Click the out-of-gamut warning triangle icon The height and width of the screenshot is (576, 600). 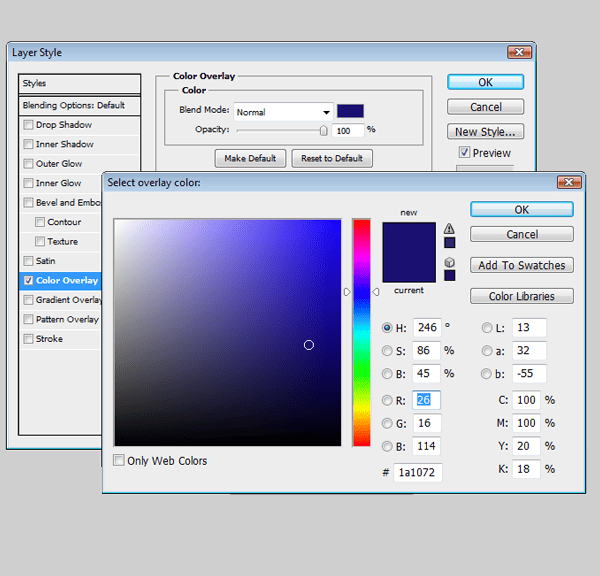pos(449,228)
